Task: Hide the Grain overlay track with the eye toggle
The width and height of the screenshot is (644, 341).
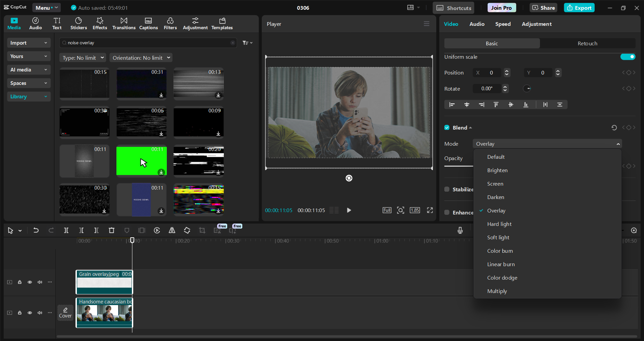Action: [x=30, y=282]
